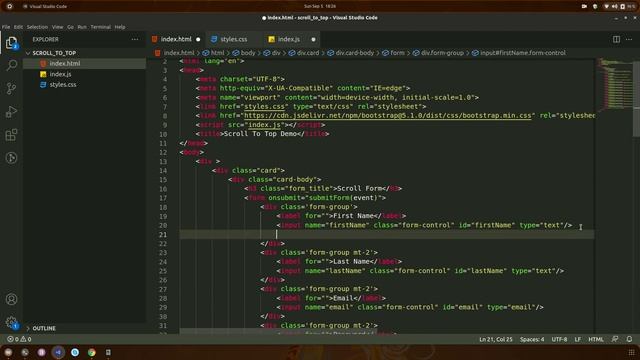Image resolution: width=640 pixels, height=360 pixels.
Task: Click the split editor right icon
Action: [616, 39]
